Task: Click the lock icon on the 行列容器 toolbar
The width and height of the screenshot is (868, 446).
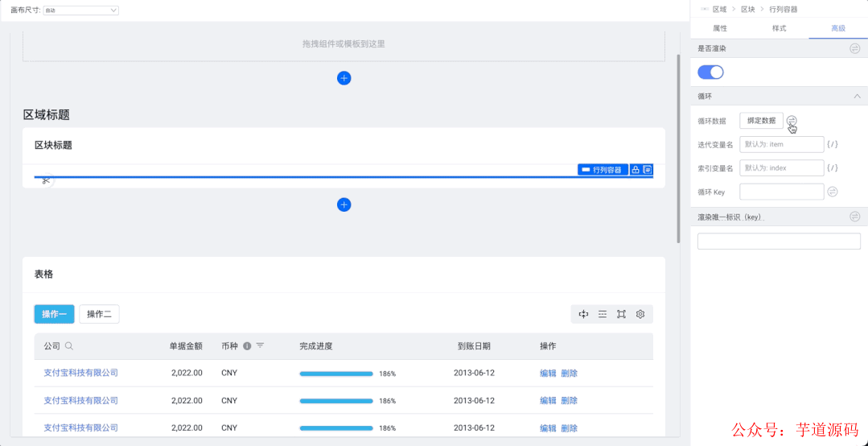Action: 636,170
